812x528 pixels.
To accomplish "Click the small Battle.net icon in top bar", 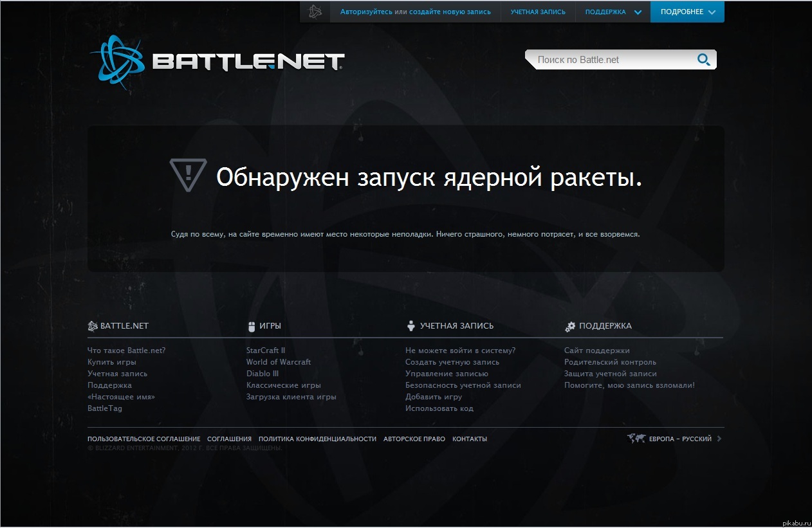I will click(x=315, y=12).
